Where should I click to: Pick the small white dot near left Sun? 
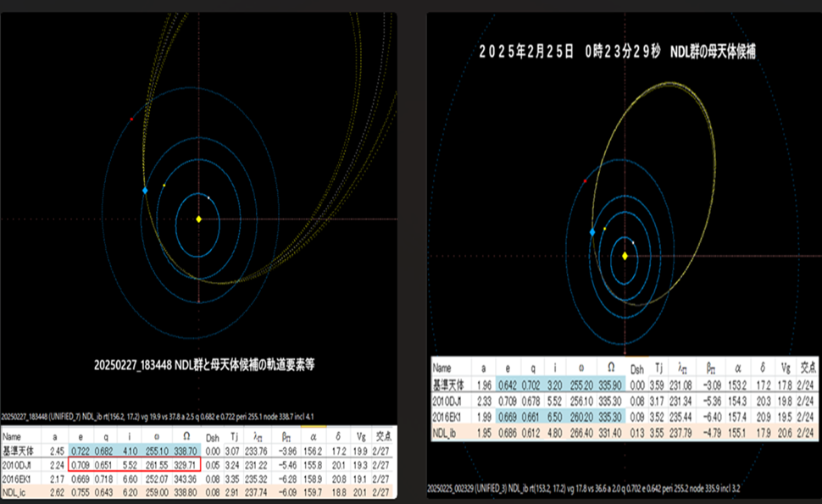click(x=209, y=197)
